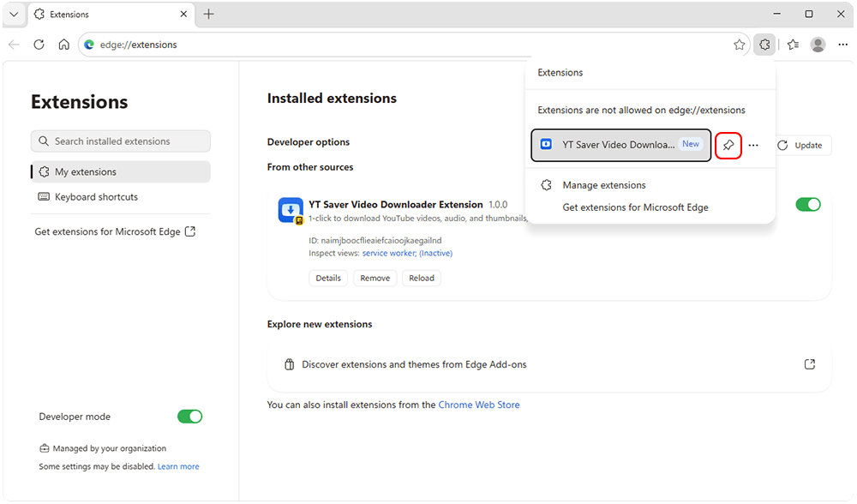Click Manage extensions in popup
857x504 pixels.
(604, 185)
